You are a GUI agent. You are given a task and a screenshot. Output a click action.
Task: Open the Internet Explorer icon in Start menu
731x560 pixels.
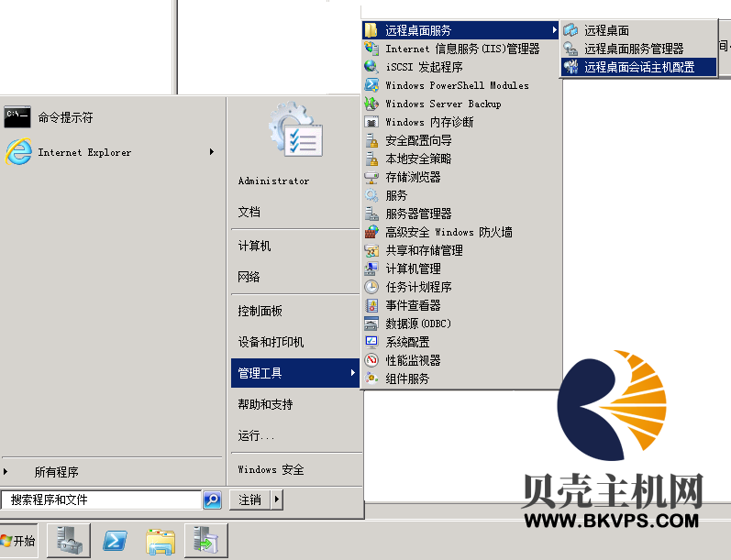[18, 152]
